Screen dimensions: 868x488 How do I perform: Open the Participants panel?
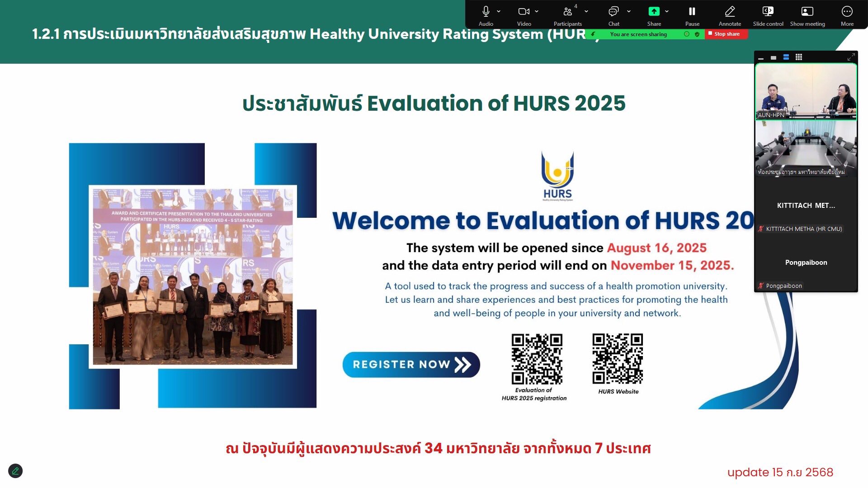pyautogui.click(x=567, y=12)
